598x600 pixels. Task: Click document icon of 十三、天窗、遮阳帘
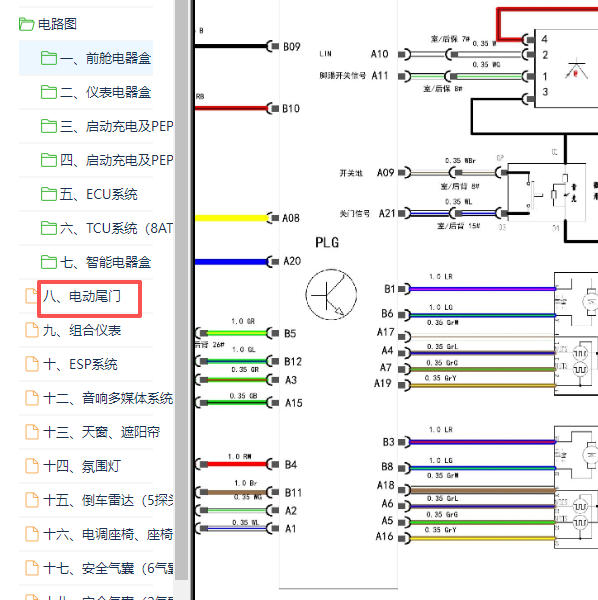32,432
